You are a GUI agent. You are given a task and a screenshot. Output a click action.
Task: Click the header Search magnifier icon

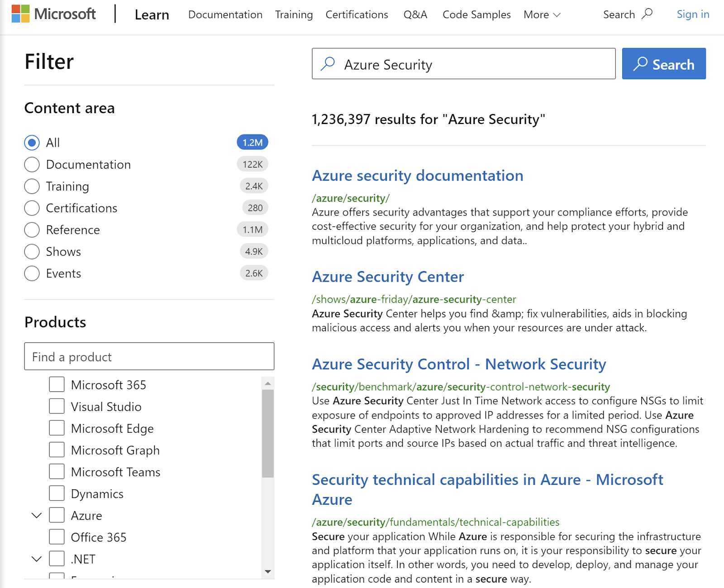(647, 14)
